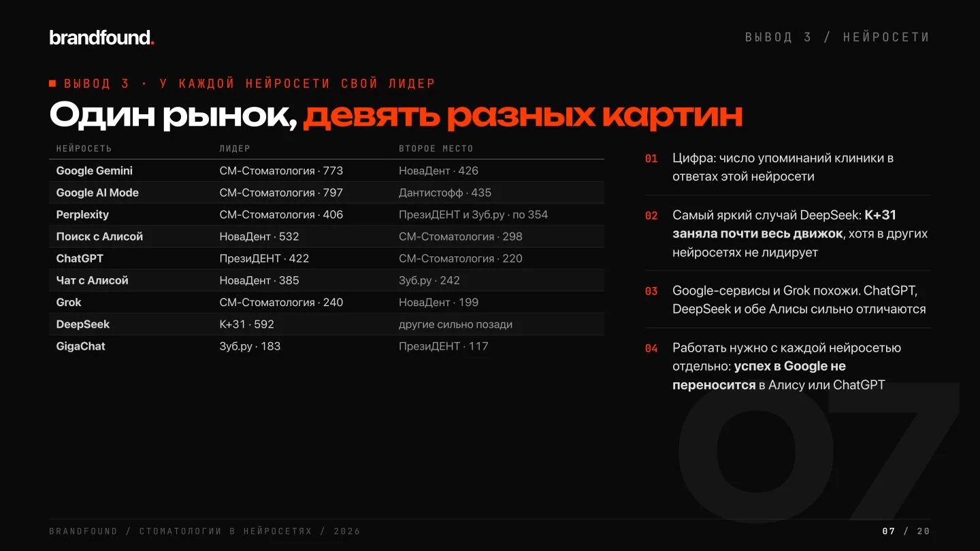Click the note number '02'

pyautogui.click(x=651, y=216)
